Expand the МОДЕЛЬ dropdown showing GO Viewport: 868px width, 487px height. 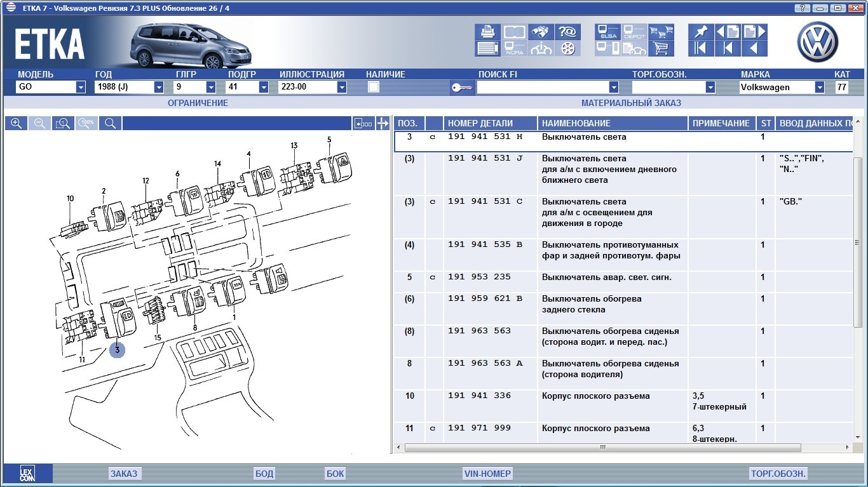click(80, 88)
